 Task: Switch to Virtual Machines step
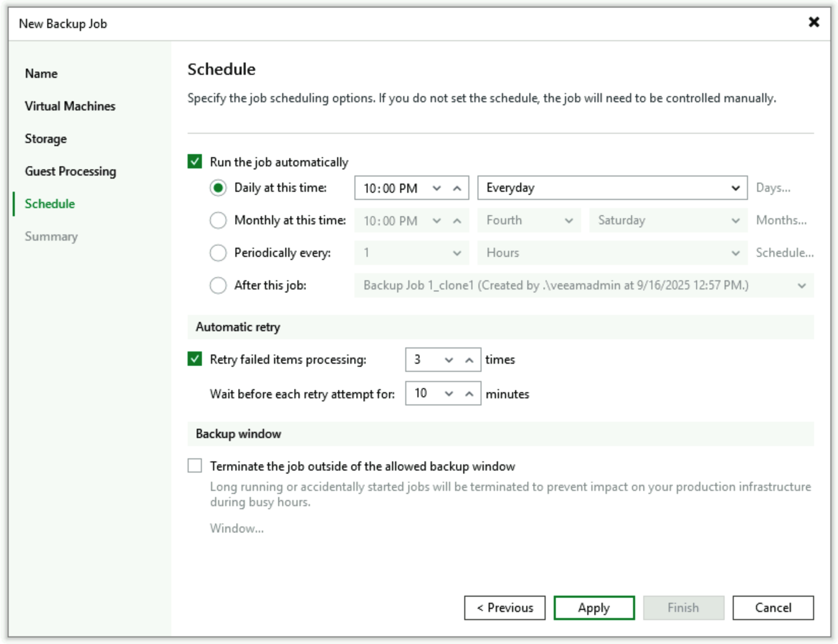(70, 106)
